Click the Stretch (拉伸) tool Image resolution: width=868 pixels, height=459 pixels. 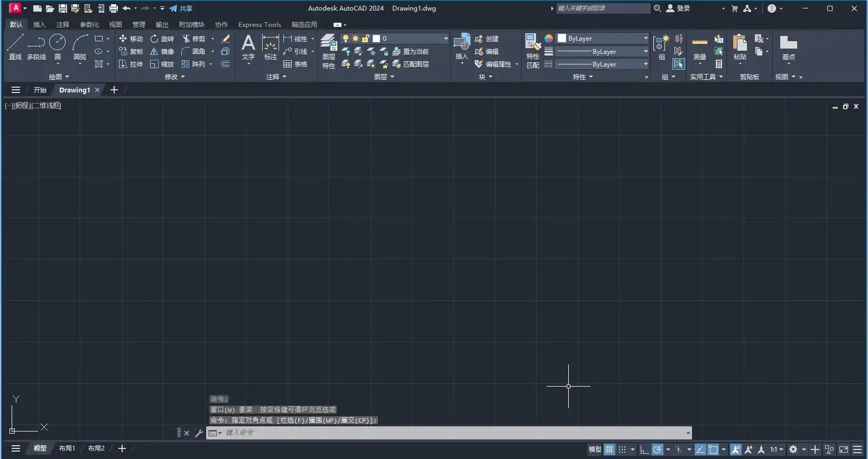pos(131,64)
